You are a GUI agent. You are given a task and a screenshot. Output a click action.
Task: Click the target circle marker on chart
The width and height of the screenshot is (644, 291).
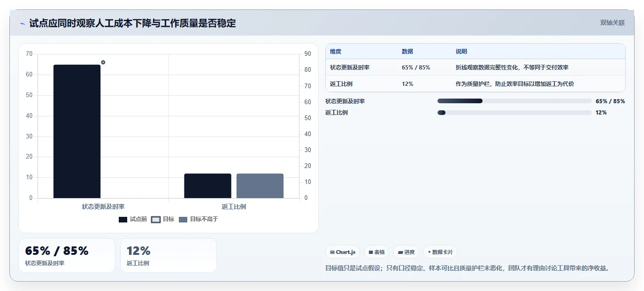[103, 62]
